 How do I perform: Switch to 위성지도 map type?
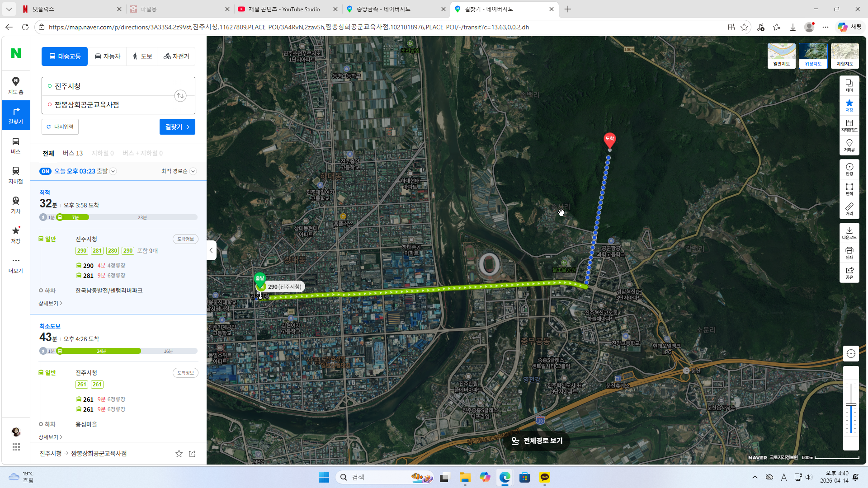pyautogui.click(x=813, y=56)
